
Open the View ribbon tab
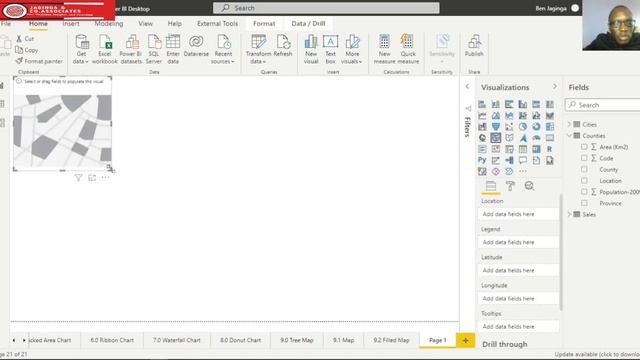(145, 24)
